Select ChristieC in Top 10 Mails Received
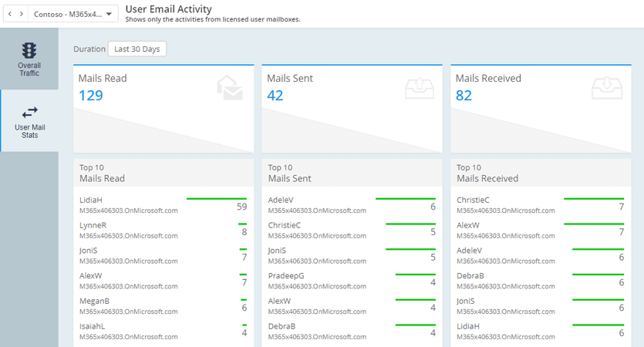This screenshot has height=347, width=644. click(x=473, y=200)
